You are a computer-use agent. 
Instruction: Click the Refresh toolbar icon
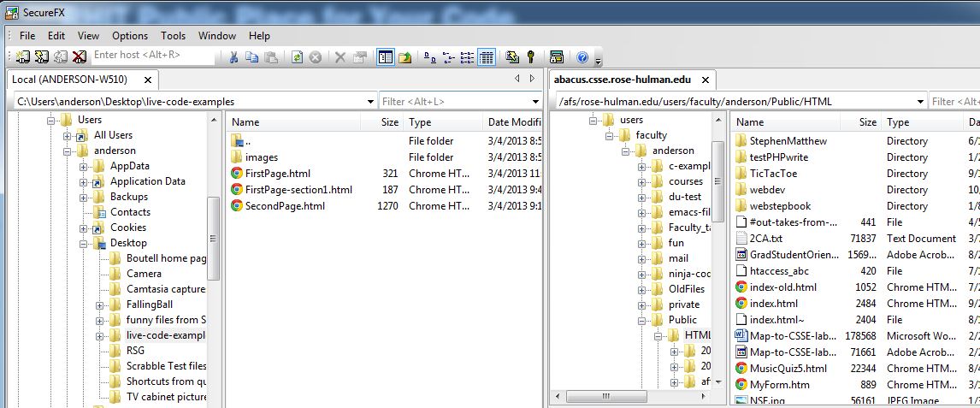click(x=297, y=57)
